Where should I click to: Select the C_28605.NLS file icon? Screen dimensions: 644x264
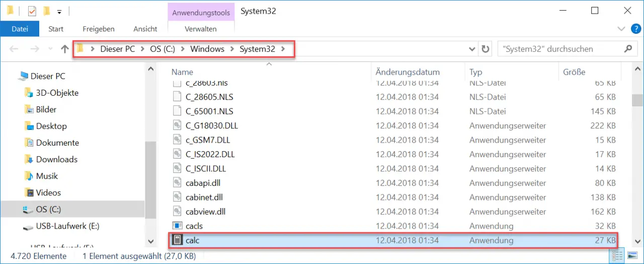[177, 97]
